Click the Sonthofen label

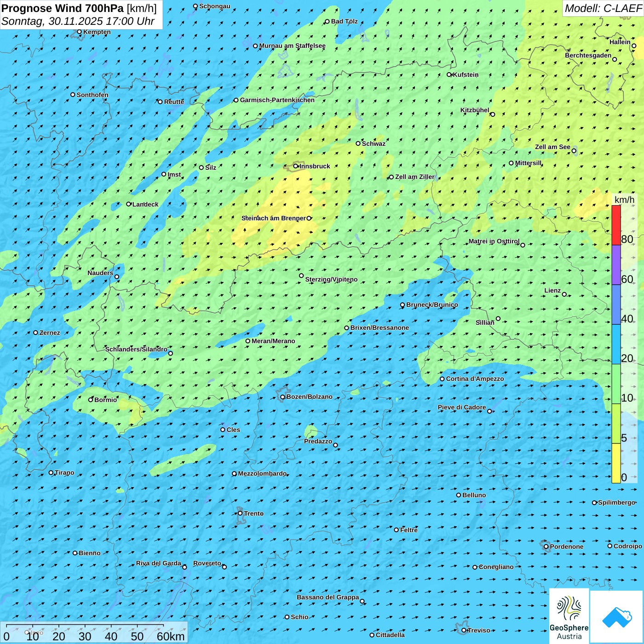coord(92,95)
